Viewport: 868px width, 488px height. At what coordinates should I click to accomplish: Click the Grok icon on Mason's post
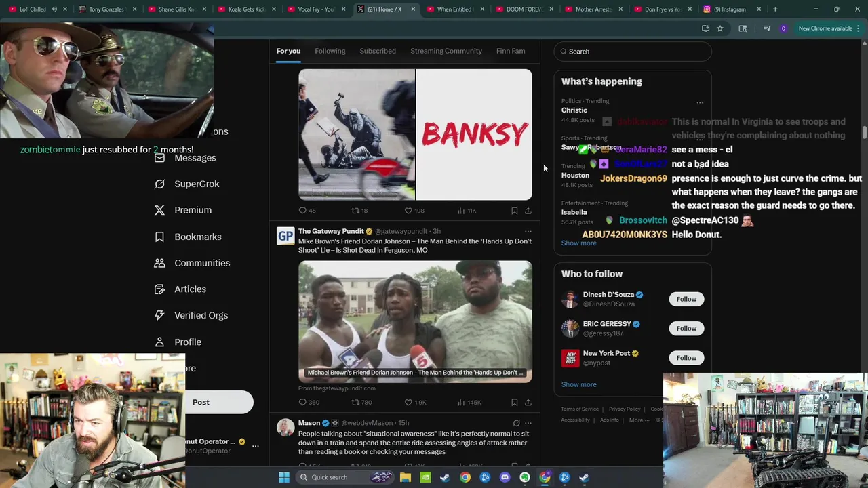516,423
